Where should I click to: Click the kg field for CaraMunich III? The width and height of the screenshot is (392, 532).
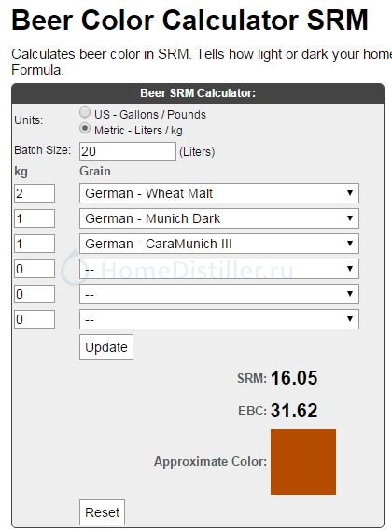tap(35, 244)
